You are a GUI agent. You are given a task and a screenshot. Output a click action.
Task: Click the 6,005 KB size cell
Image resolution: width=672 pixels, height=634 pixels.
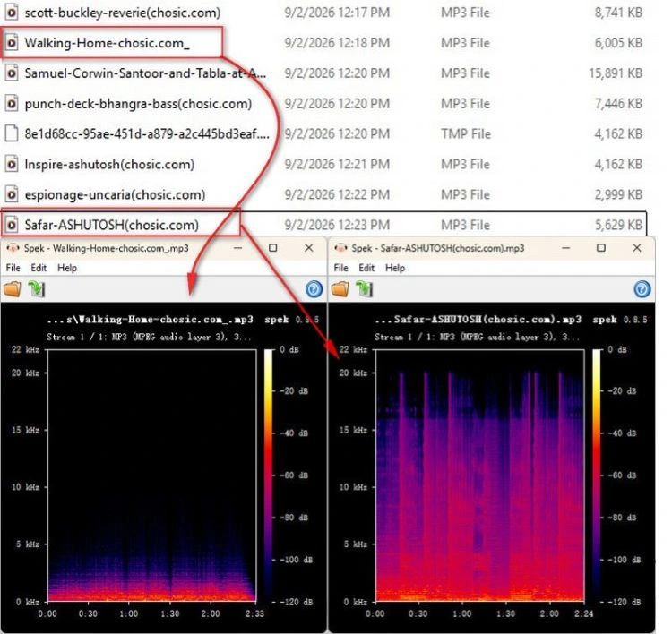pos(618,43)
